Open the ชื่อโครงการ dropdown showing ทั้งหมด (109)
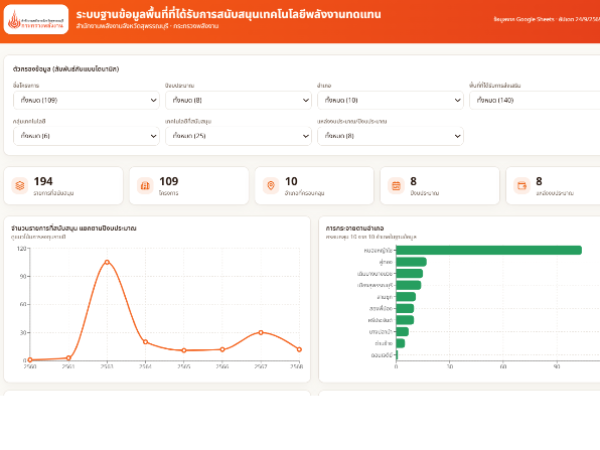The height and width of the screenshot is (450, 600). click(86, 100)
